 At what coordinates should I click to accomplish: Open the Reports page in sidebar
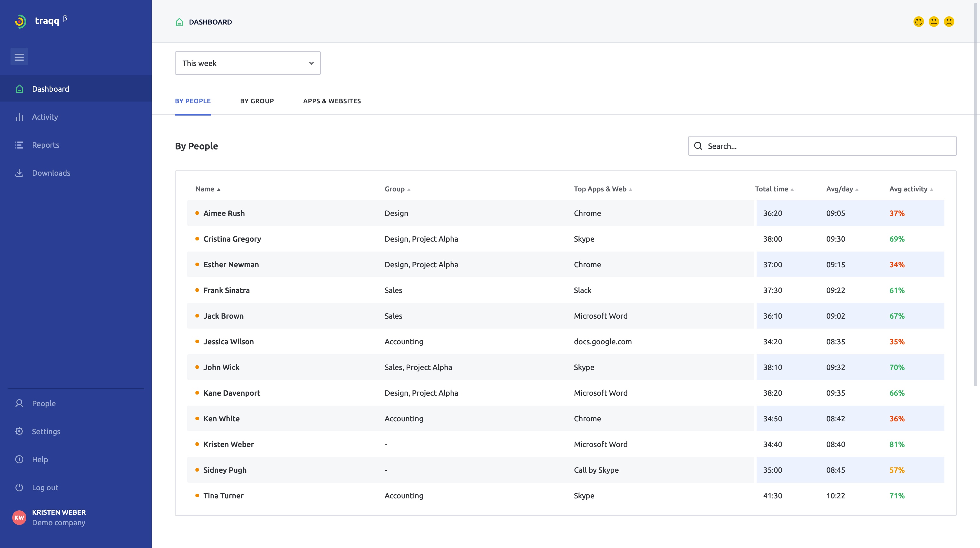click(x=46, y=145)
